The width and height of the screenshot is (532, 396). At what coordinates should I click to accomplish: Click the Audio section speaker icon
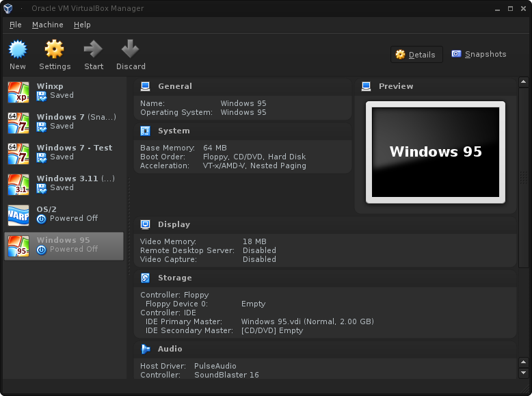[x=146, y=349]
